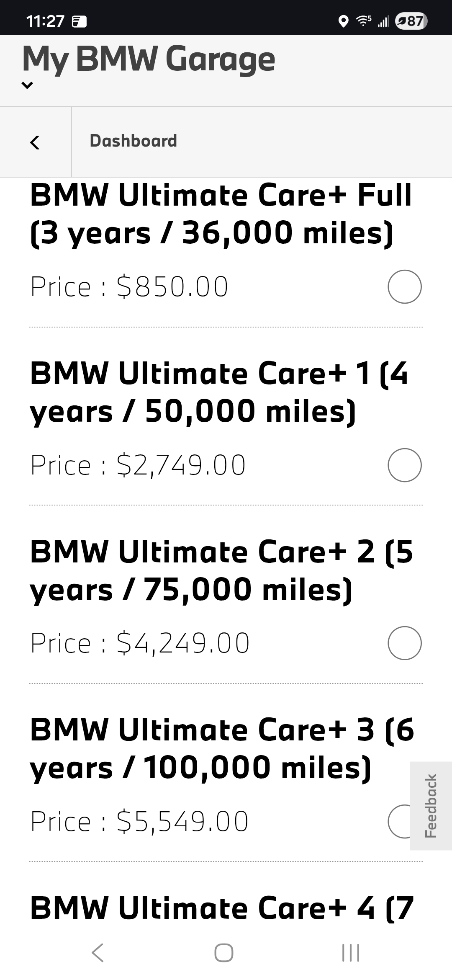Tap the location icon in status bar

[x=343, y=21]
